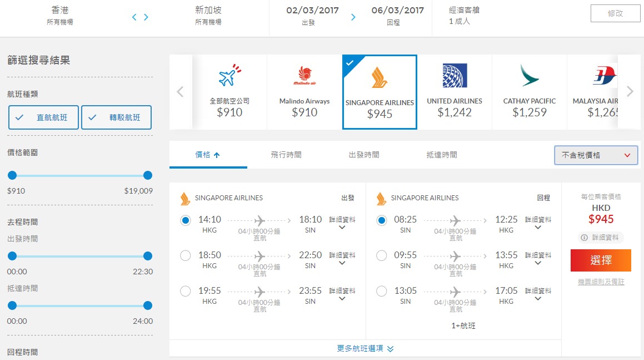Choose the Malaysia Airlines logo card

point(593,92)
